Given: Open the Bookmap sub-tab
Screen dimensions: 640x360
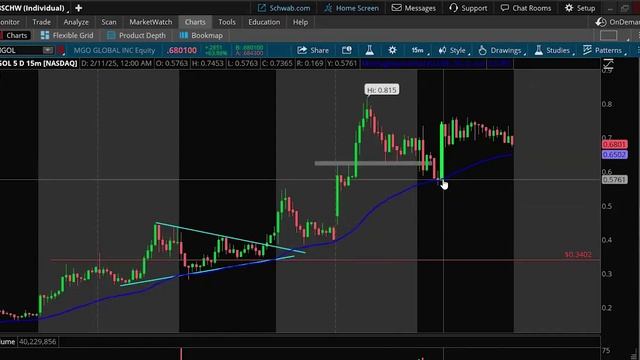Looking at the screenshot, I should pos(201,36).
